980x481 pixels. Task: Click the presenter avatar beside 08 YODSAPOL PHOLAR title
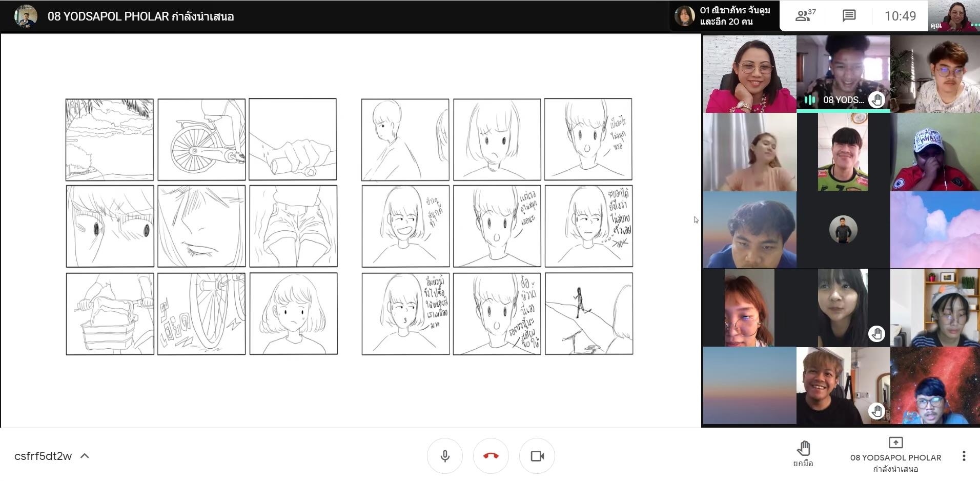tap(26, 16)
